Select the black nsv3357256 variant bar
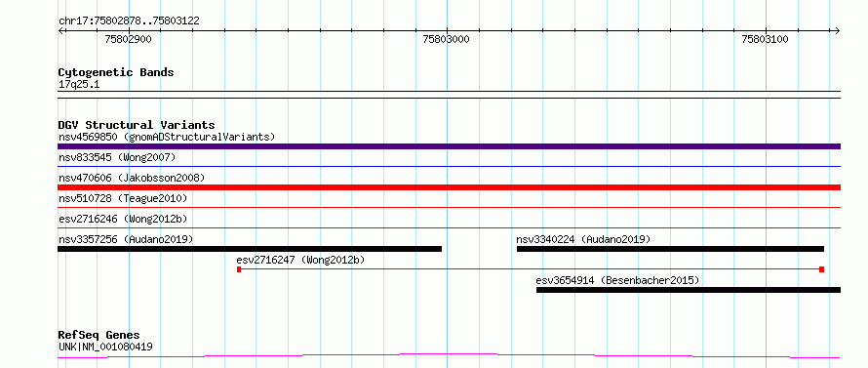 250,249
